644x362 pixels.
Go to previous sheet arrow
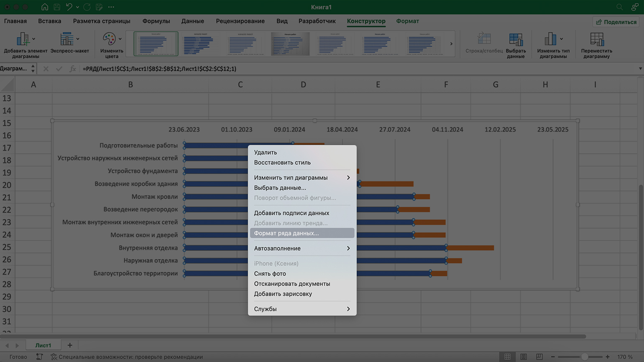pos(7,345)
